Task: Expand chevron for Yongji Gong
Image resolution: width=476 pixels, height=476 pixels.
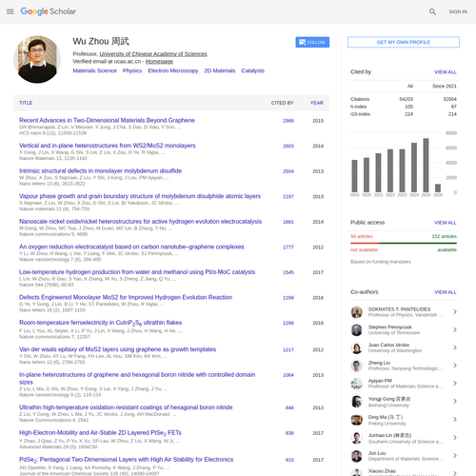Action: 455,401
